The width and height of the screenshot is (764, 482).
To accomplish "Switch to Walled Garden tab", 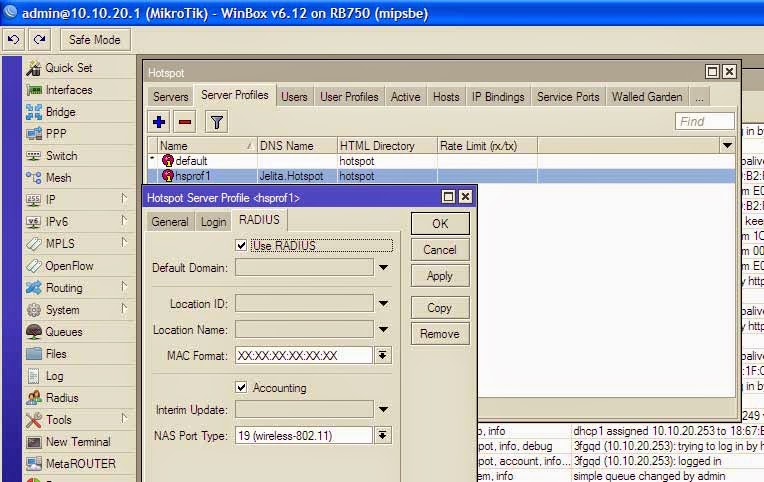I will [x=647, y=97].
